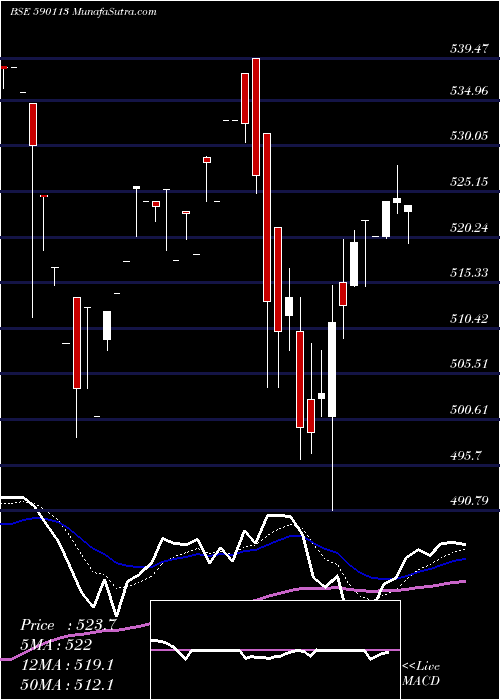
Task: Click the 515.33 price axis label
Action: tap(468, 272)
